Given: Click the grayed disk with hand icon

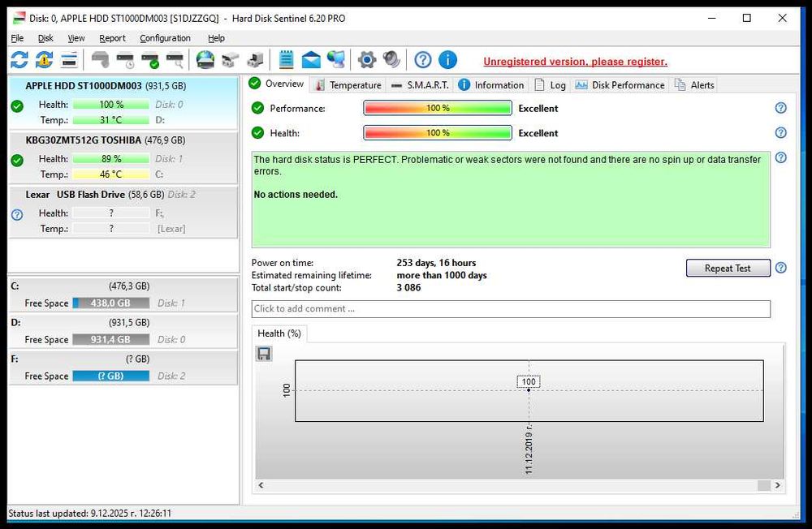Looking at the screenshot, I should 100,60.
